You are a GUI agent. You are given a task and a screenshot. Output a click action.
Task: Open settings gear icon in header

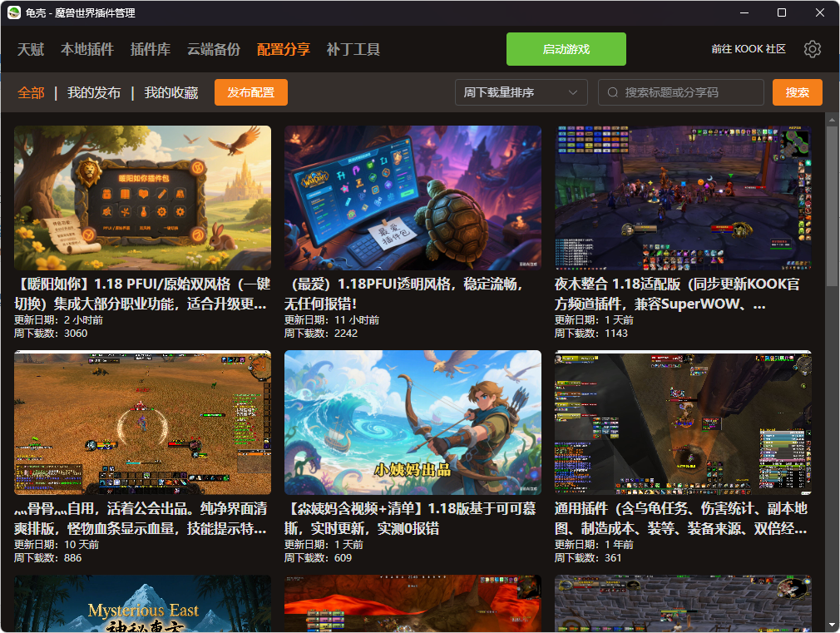click(x=813, y=49)
